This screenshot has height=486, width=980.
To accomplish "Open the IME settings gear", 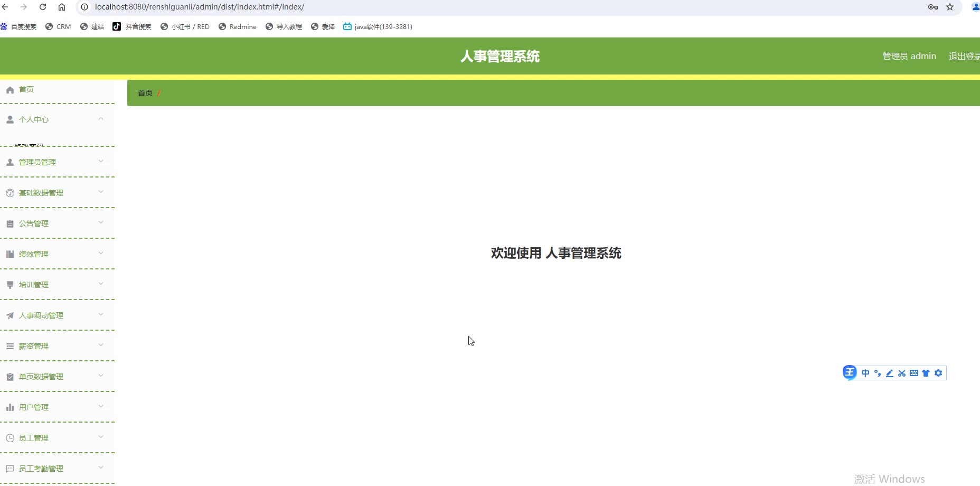I will pos(938,373).
